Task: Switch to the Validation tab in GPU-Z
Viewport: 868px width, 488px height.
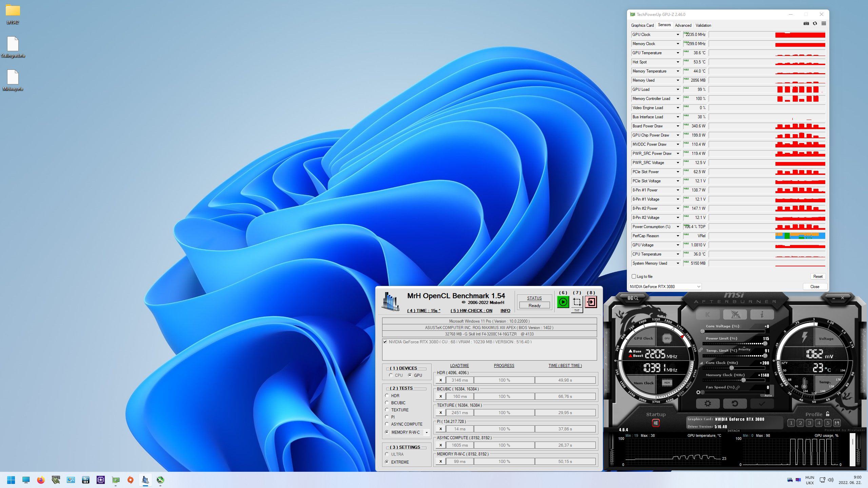Action: click(703, 25)
